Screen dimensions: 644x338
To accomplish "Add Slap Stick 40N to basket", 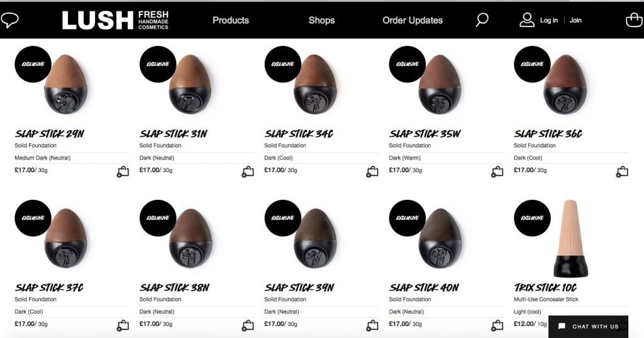I will (497, 325).
